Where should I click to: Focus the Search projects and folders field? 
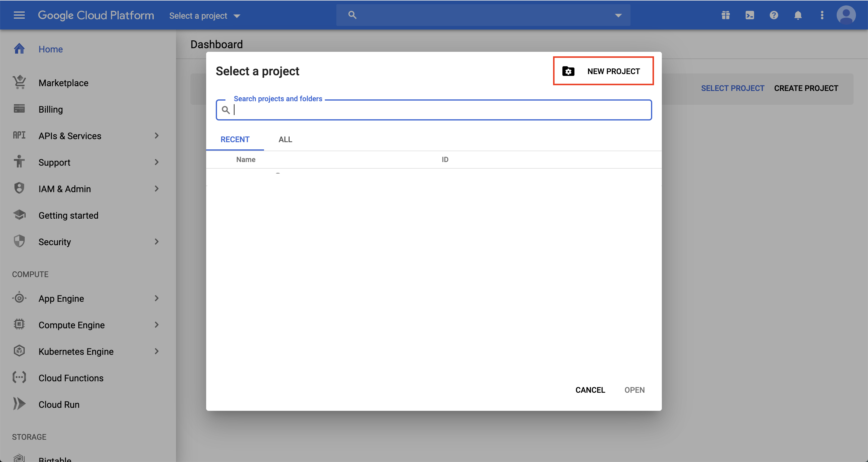point(438,110)
